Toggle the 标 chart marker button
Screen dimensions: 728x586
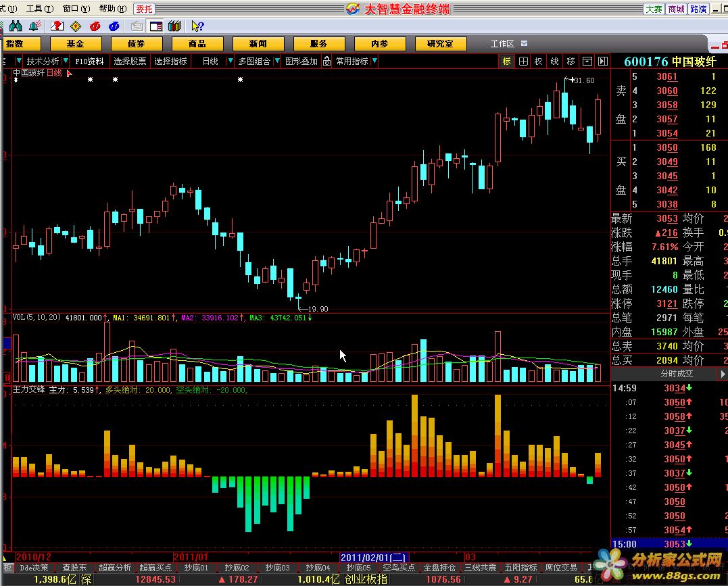pyautogui.click(x=506, y=62)
